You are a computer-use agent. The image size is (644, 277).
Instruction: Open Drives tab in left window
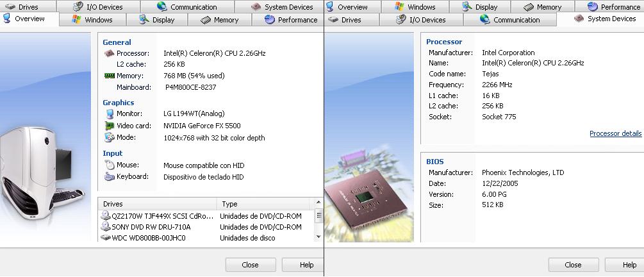[28, 6]
